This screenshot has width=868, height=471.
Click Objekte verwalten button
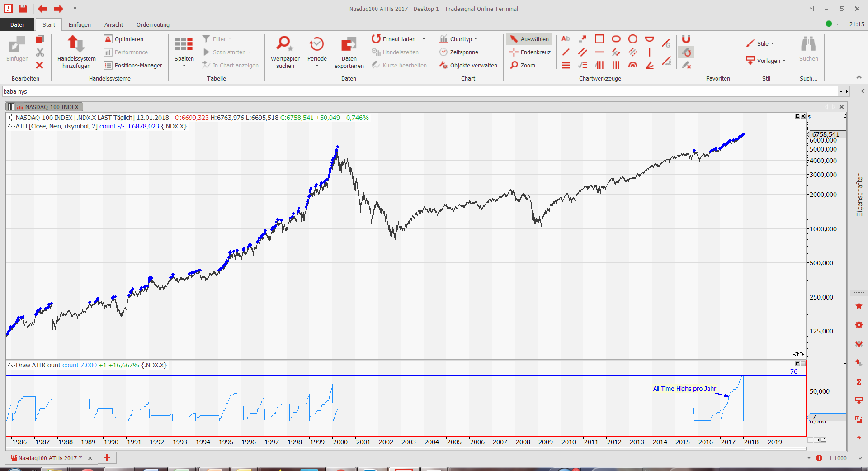(x=468, y=66)
